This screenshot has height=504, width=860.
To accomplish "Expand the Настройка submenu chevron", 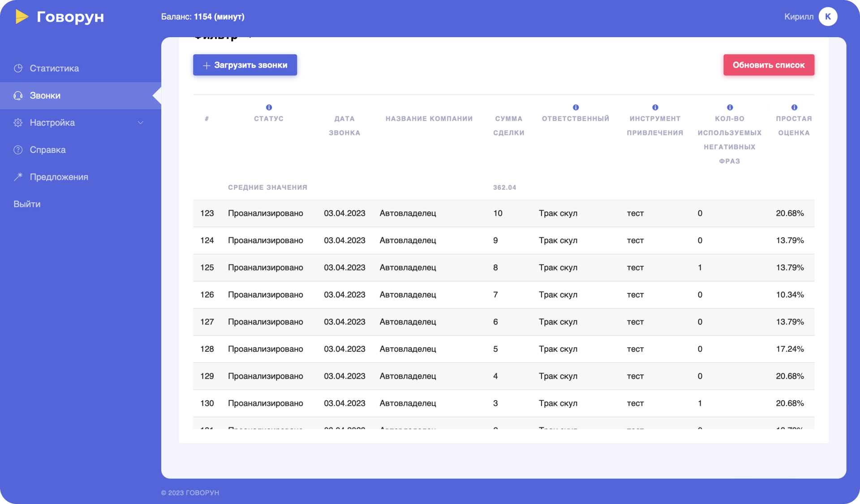I will click(140, 123).
